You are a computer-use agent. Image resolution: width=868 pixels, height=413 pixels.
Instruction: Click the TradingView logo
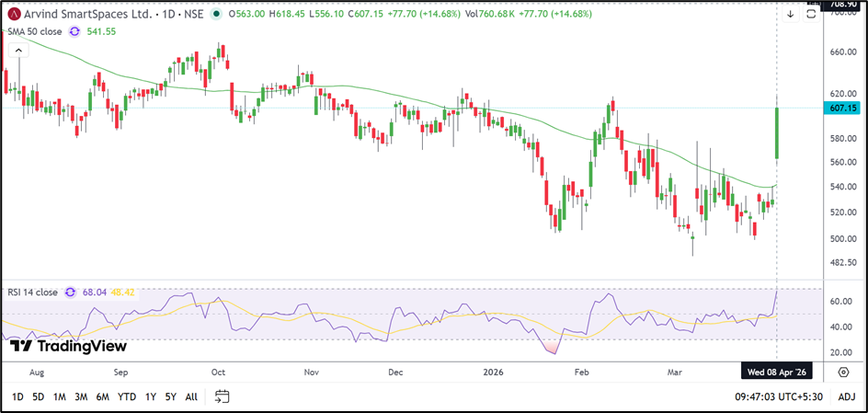(x=68, y=347)
